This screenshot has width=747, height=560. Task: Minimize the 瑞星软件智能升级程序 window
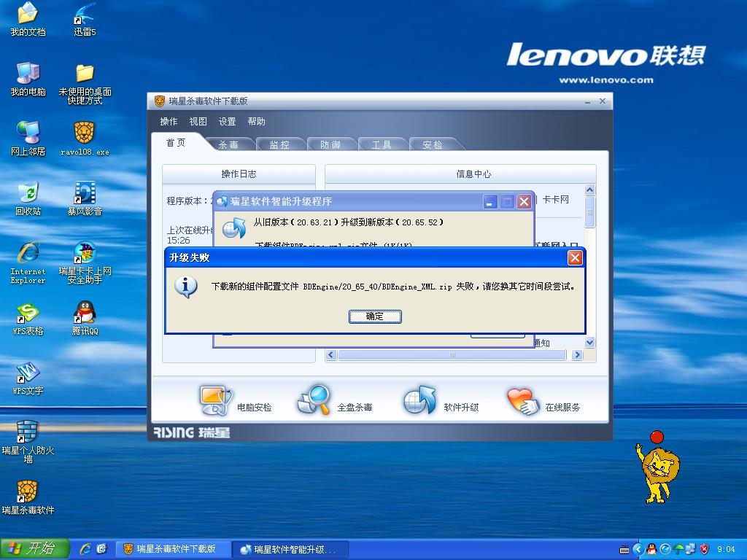click(x=489, y=202)
